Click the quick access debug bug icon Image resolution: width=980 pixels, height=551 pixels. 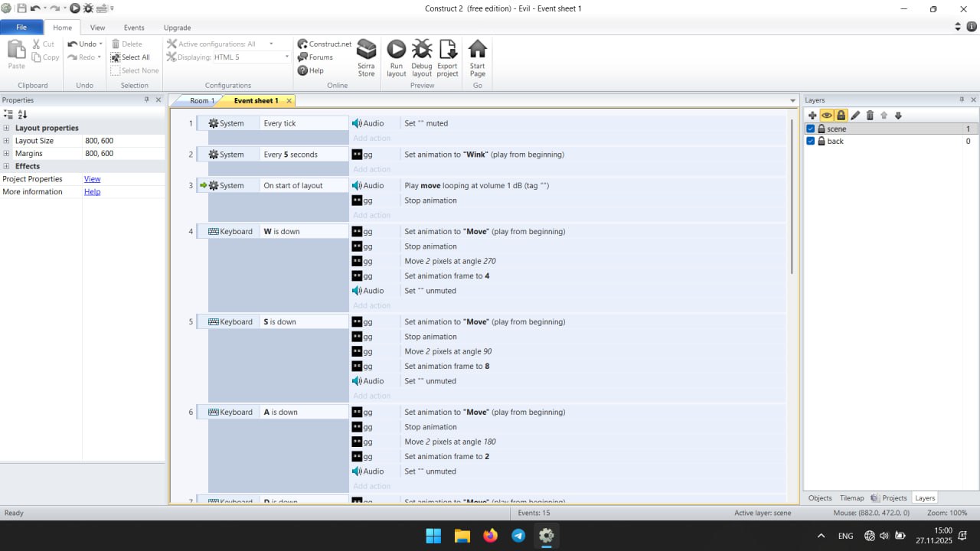click(88, 8)
